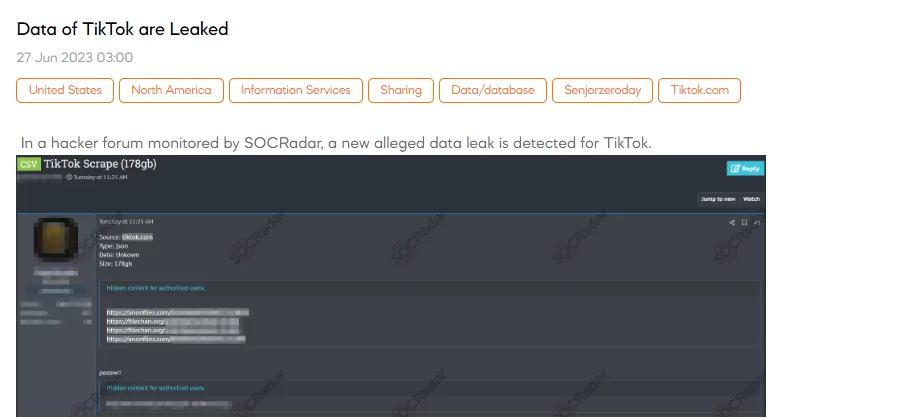Click the Reply button in forum screenshot

point(745,169)
